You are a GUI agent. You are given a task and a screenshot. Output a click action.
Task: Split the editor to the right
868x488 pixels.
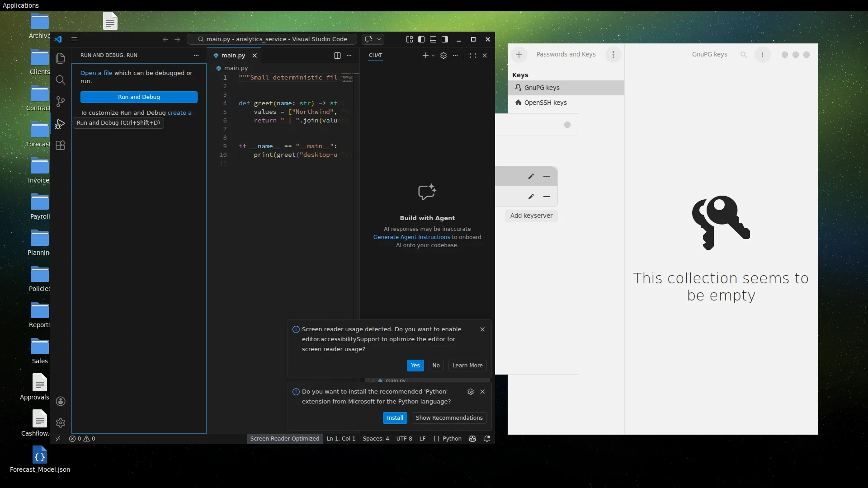pyautogui.click(x=337, y=56)
